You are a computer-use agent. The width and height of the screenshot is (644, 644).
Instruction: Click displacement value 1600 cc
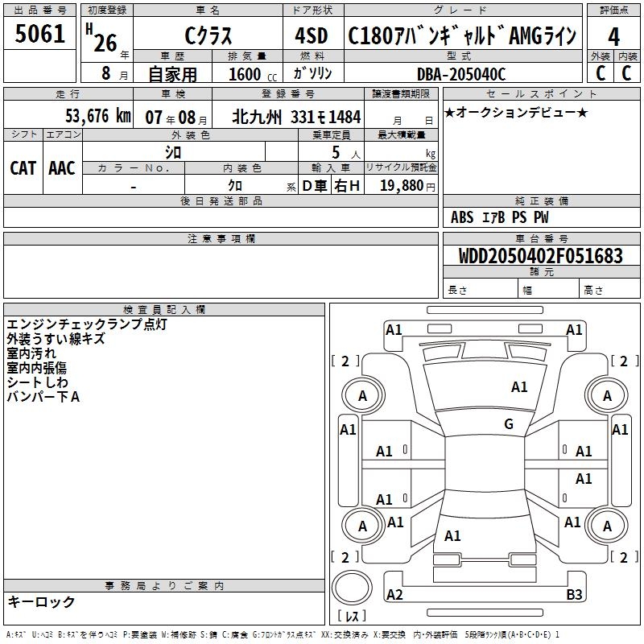[253, 74]
